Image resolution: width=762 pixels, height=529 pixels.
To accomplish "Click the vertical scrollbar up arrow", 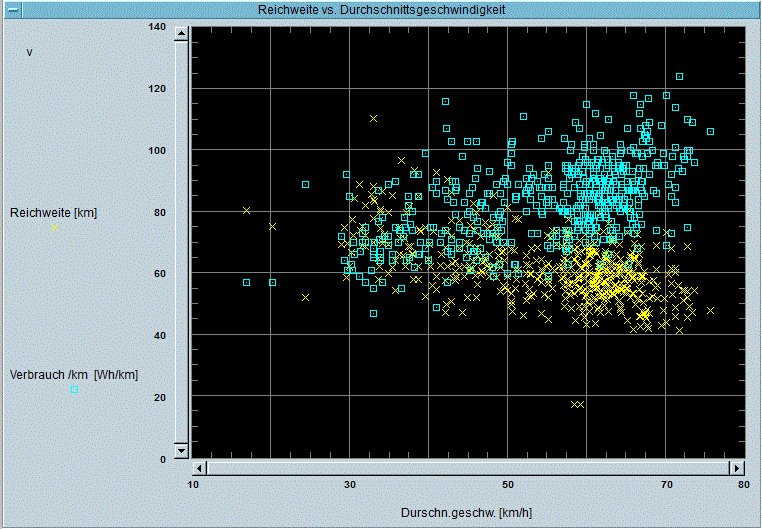I will [181, 33].
